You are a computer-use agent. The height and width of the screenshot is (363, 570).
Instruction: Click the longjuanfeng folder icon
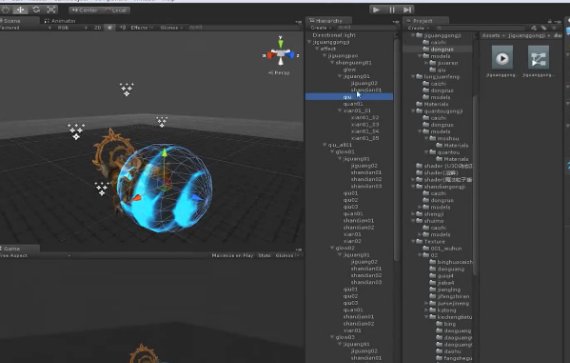[419, 77]
